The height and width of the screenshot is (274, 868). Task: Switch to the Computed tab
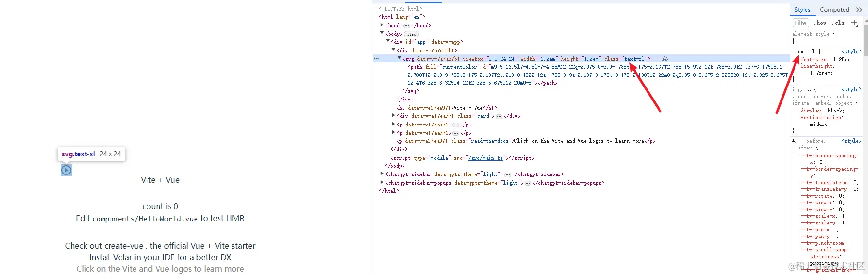coord(834,10)
